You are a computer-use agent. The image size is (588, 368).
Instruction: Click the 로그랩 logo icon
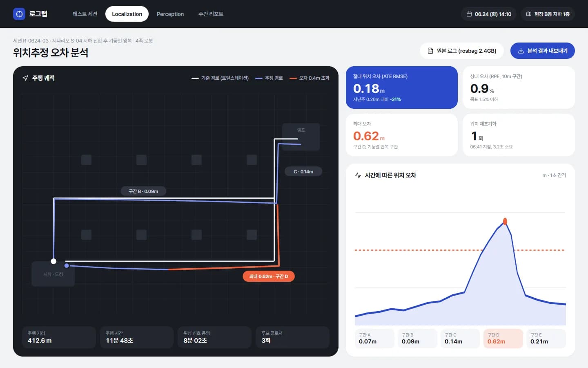[19, 14]
